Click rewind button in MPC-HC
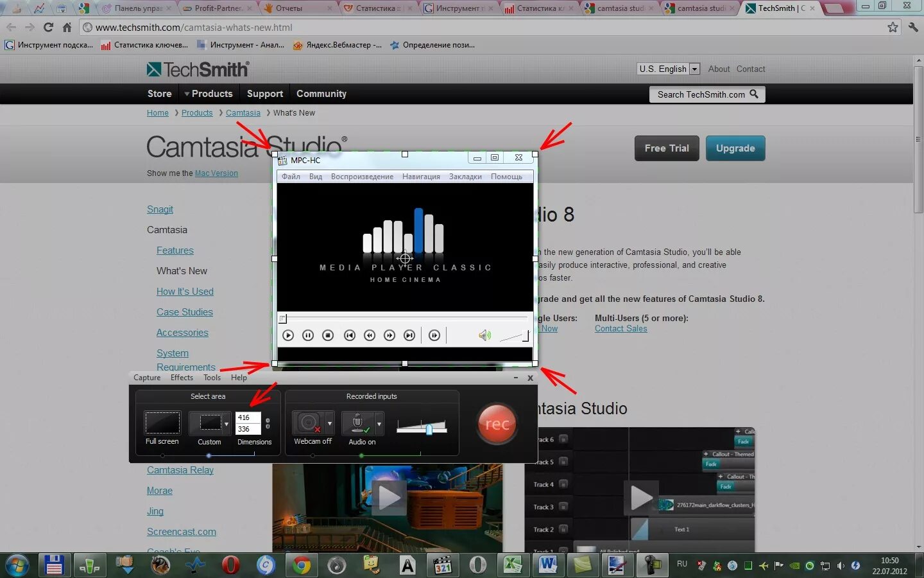This screenshot has height=578, width=924. click(x=370, y=335)
